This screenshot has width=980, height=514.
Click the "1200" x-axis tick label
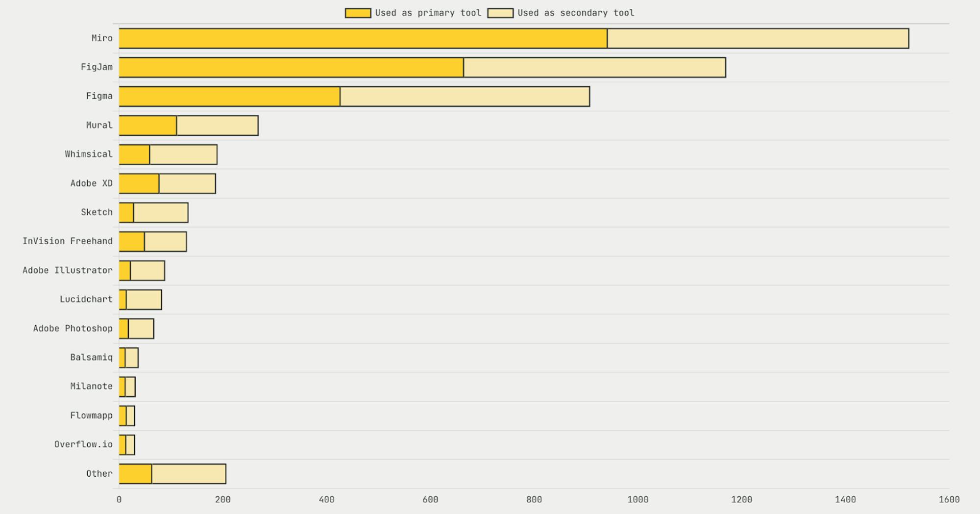(742, 500)
